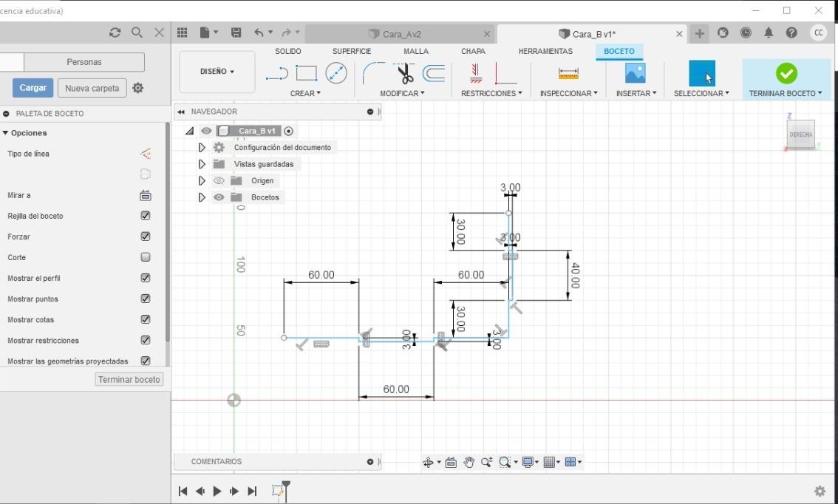This screenshot has width=838, height=504.
Task: Open the INSPECCIONAR dropdown menu
Action: coord(569,93)
